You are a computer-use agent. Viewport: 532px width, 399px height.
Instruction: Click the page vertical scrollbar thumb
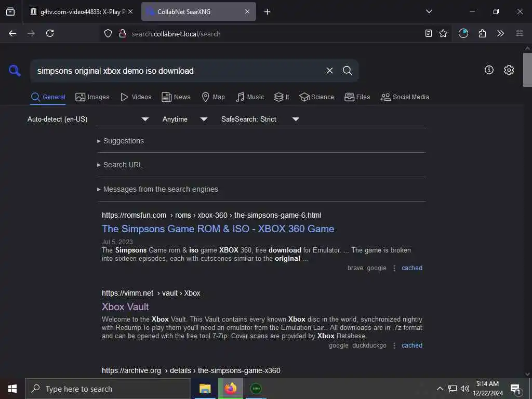pos(527,70)
